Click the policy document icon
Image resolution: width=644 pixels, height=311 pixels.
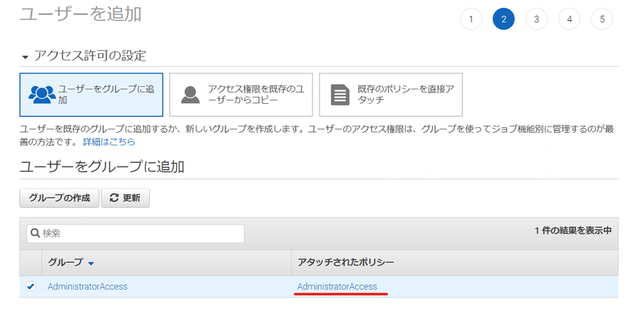(x=341, y=95)
